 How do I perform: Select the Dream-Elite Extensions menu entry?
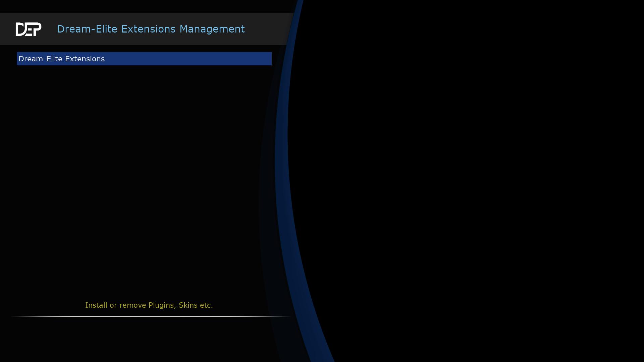pyautogui.click(x=61, y=59)
